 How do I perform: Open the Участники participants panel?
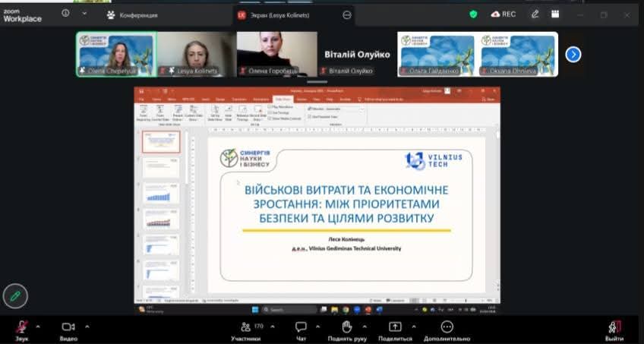point(246,327)
